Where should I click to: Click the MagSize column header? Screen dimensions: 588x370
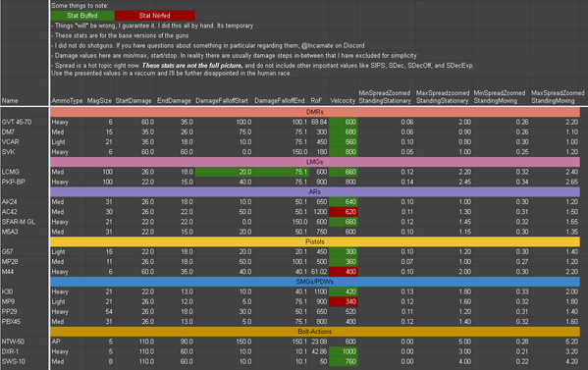point(99,100)
